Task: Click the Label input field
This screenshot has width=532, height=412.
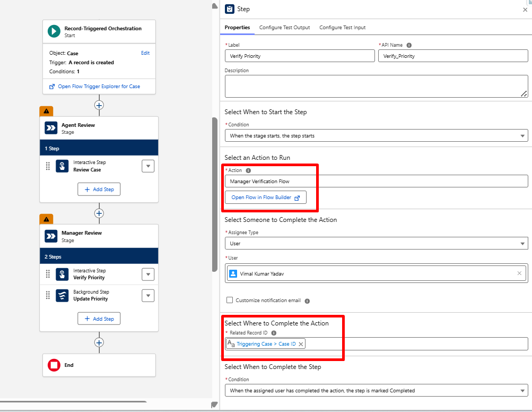Action: pyautogui.click(x=300, y=56)
